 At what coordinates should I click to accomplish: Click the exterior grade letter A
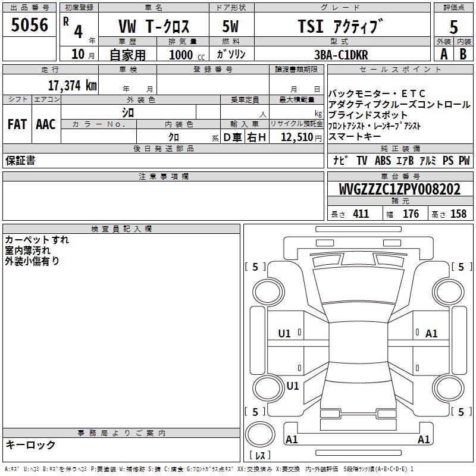click(x=443, y=54)
